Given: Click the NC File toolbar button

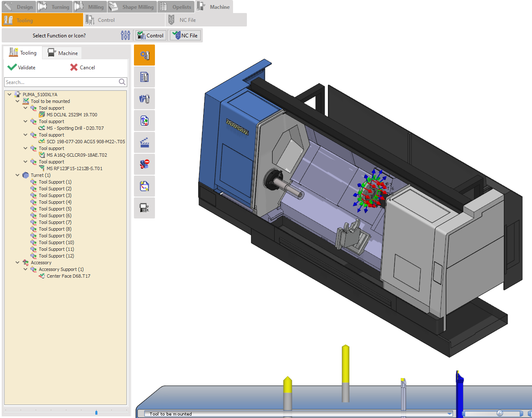Looking at the screenshot, I should click(185, 35).
